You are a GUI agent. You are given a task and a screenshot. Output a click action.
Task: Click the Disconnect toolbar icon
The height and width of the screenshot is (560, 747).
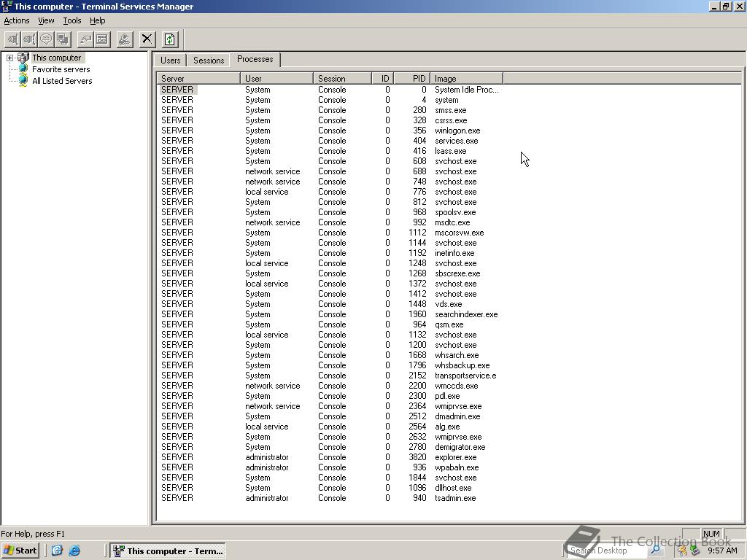pos(29,39)
